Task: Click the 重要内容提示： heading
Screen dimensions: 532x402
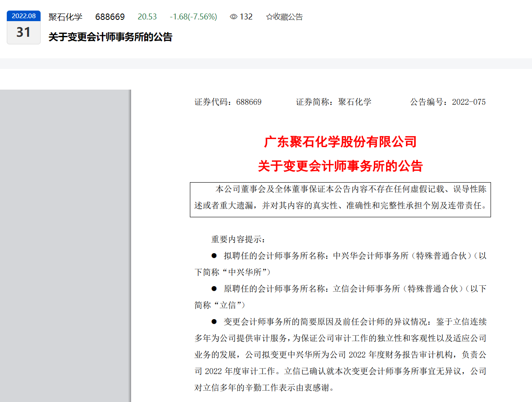Action: coord(239,240)
